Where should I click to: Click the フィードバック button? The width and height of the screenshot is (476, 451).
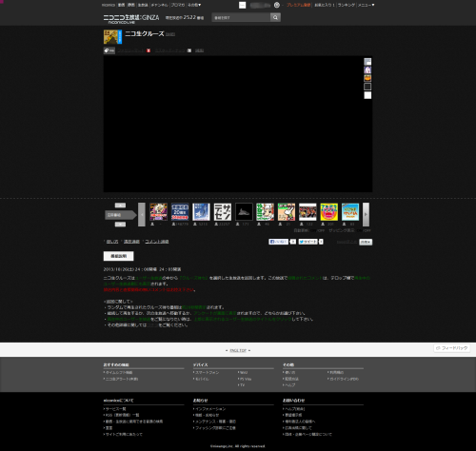pos(452,348)
